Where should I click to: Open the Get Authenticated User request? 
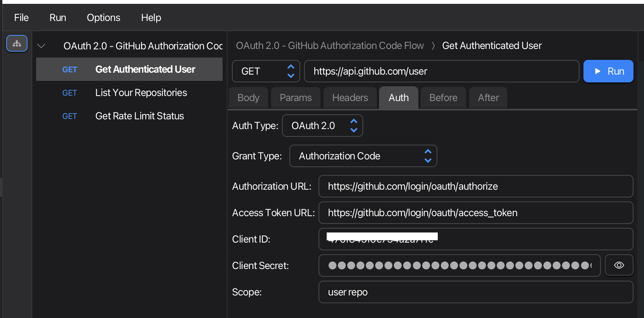click(x=129, y=69)
